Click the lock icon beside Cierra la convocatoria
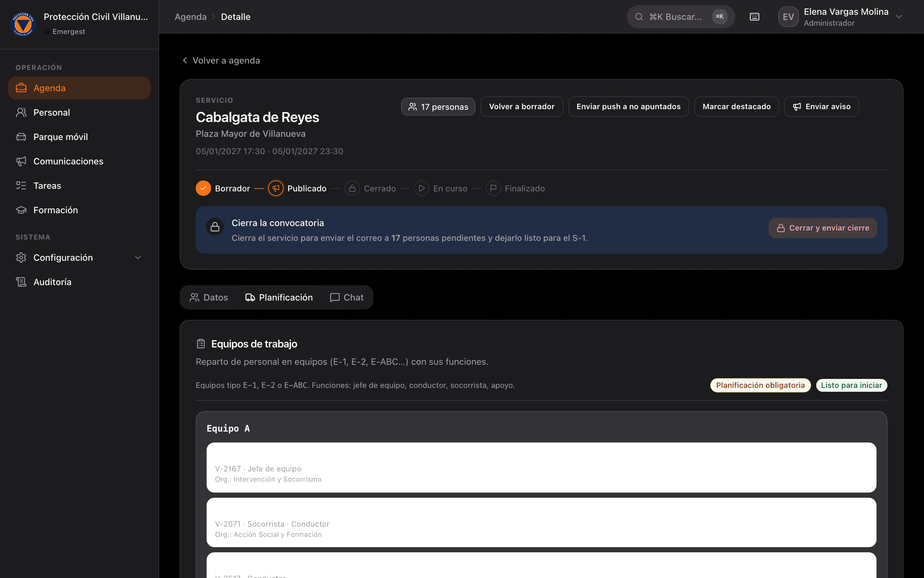 click(x=215, y=227)
